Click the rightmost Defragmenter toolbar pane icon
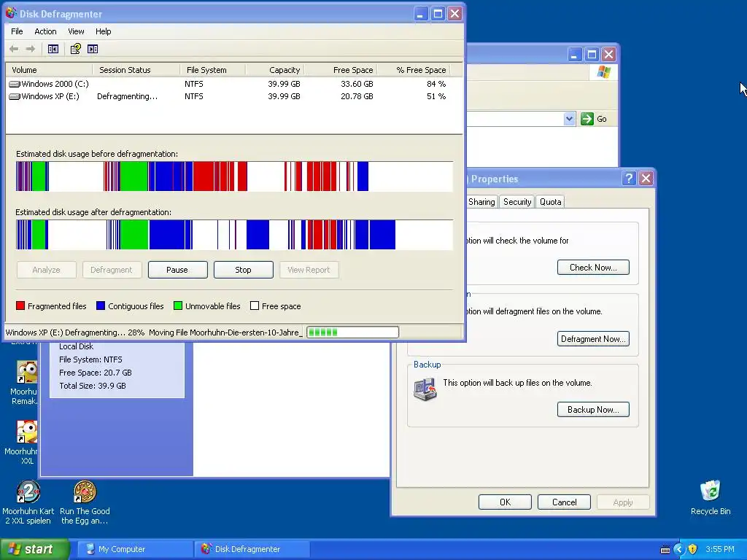The image size is (747, 560). 93,49
